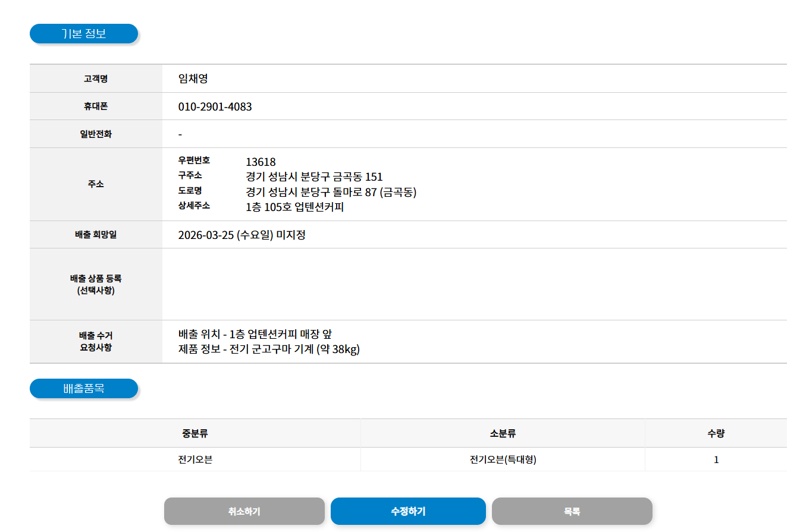This screenshot has width=803, height=532.
Task: Click the 배출 희망일 row label
Action: click(x=96, y=235)
